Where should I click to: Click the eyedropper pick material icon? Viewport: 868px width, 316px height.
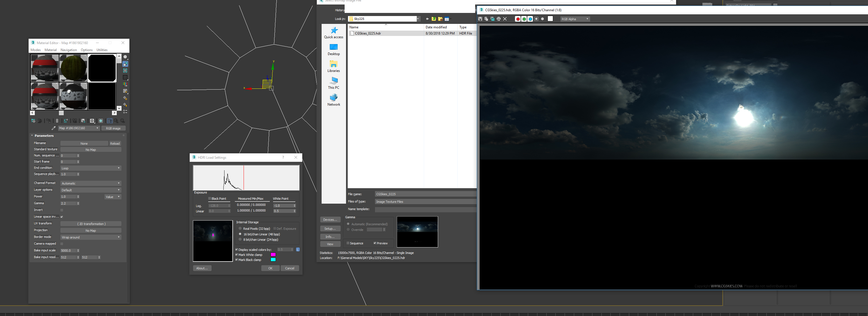[x=54, y=128]
